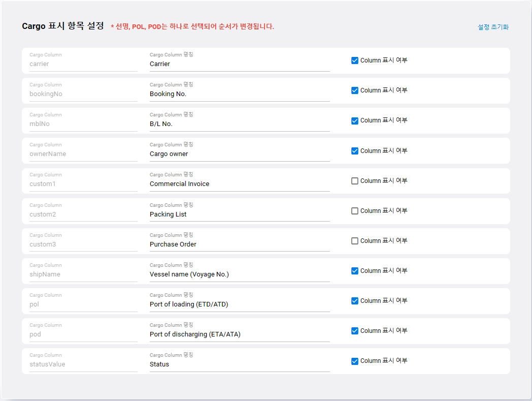Image resolution: width=532 pixels, height=401 pixels.
Task: Edit the Vessel name (Voyage No.) field
Action: 239,274
